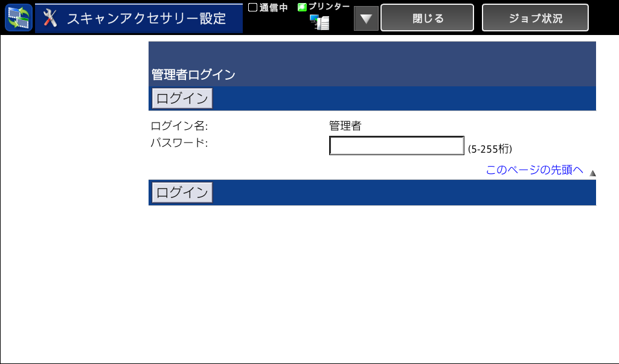Jump to top via このページの先頭へ link
The height and width of the screenshot is (364, 619).
coord(534,170)
